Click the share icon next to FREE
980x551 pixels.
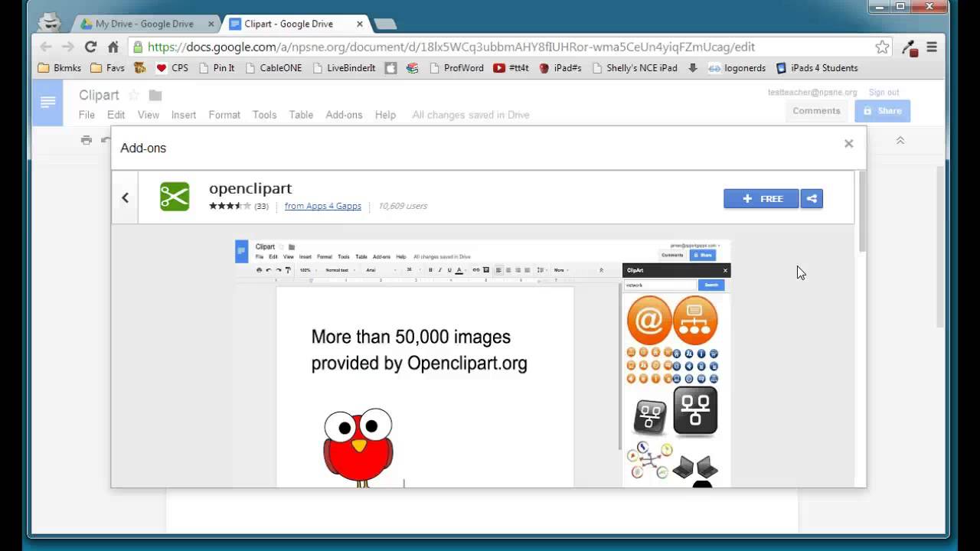pos(812,199)
